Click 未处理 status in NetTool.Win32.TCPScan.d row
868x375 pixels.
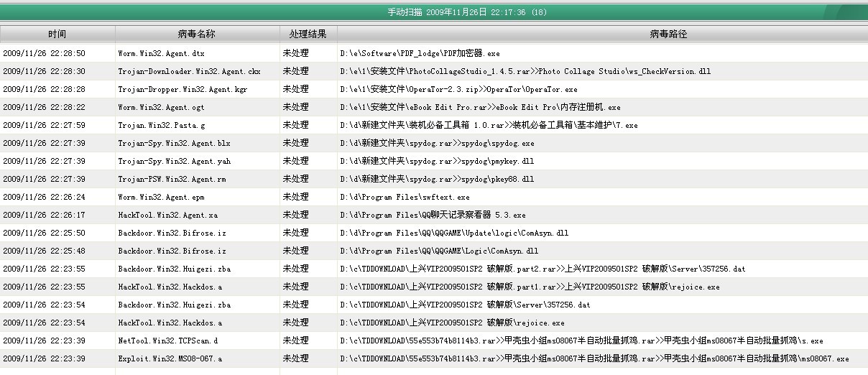[x=295, y=341]
